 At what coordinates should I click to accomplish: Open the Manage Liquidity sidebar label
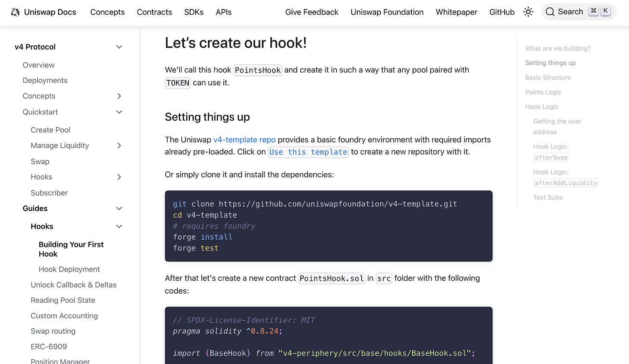point(60,146)
